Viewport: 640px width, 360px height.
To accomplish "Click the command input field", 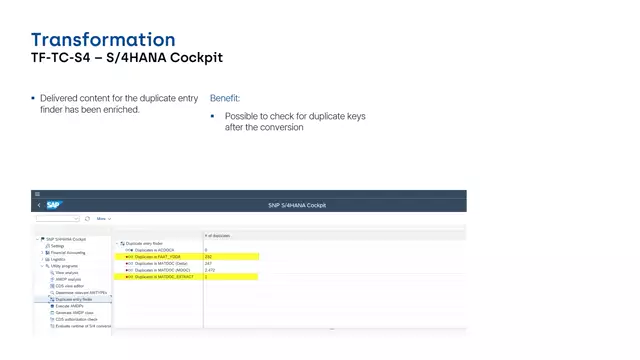I will coord(58,219).
